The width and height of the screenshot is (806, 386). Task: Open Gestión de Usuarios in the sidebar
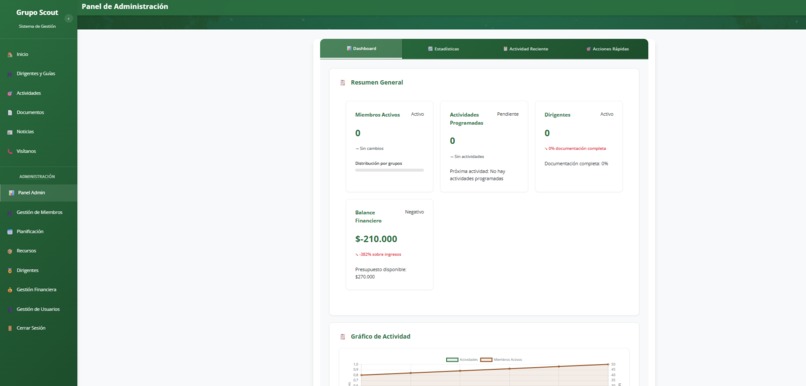(x=39, y=309)
